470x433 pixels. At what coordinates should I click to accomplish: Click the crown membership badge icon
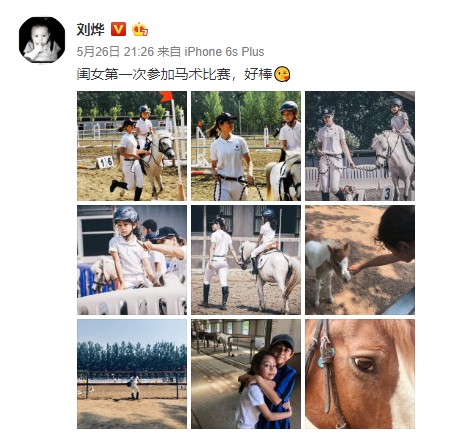pos(140,29)
